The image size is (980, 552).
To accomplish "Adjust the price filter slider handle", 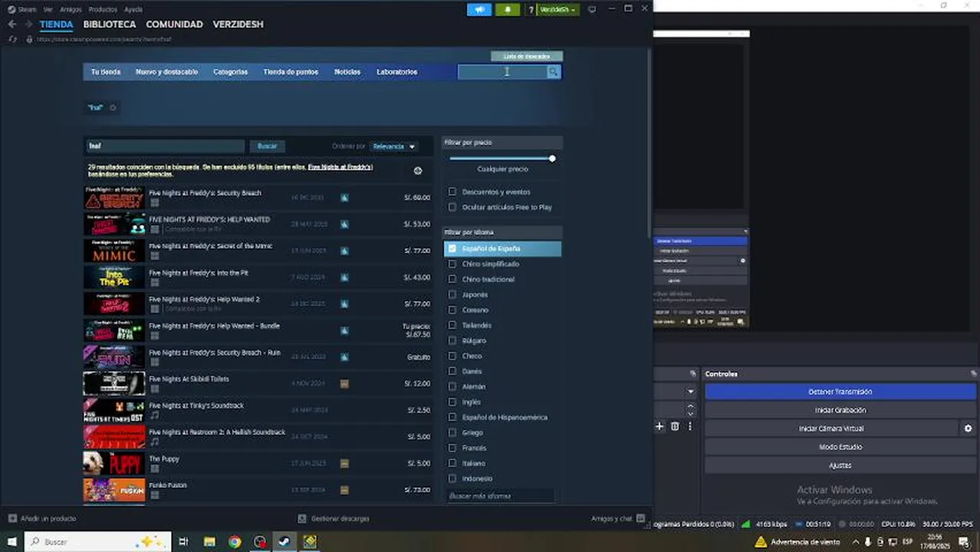I will 552,159.
